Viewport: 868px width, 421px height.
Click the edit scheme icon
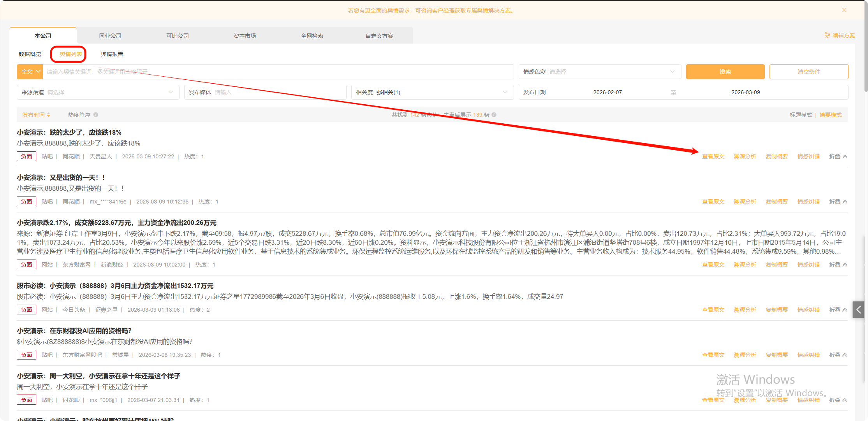click(x=827, y=35)
